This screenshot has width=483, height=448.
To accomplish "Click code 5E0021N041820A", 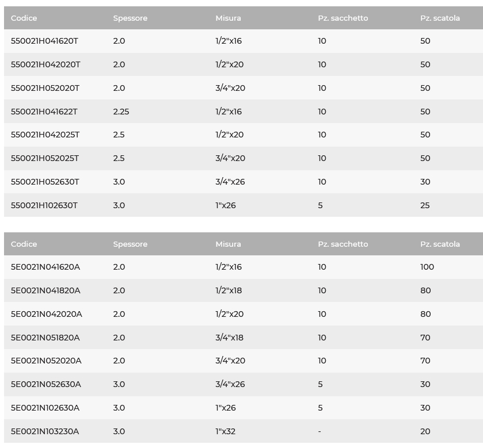I will coord(45,290).
